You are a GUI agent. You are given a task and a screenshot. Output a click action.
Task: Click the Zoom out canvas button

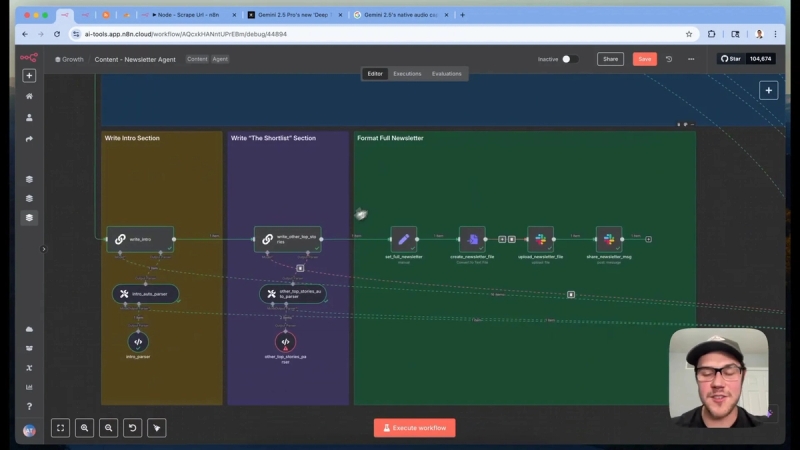point(109,428)
